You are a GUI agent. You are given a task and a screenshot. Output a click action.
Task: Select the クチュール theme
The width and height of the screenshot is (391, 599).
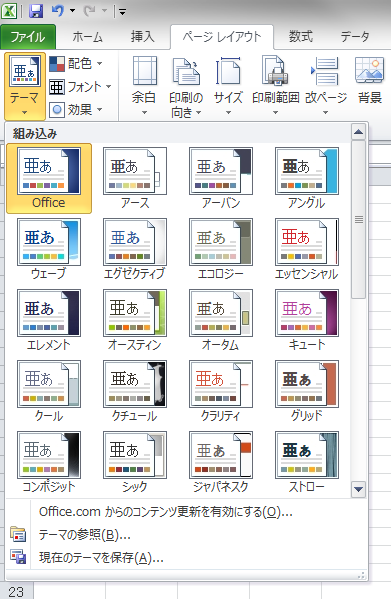click(135, 392)
